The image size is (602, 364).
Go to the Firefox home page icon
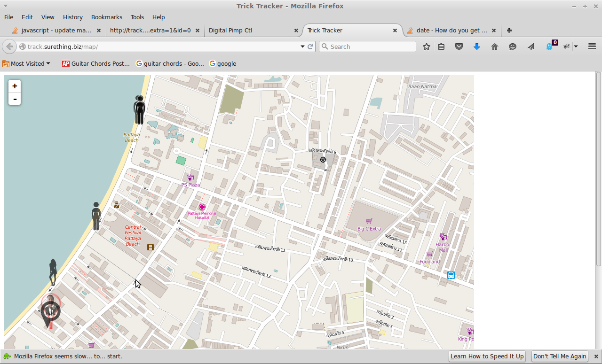(x=494, y=46)
